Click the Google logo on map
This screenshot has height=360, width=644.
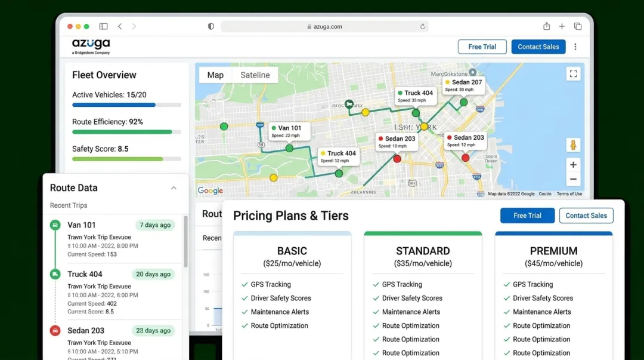tap(210, 190)
